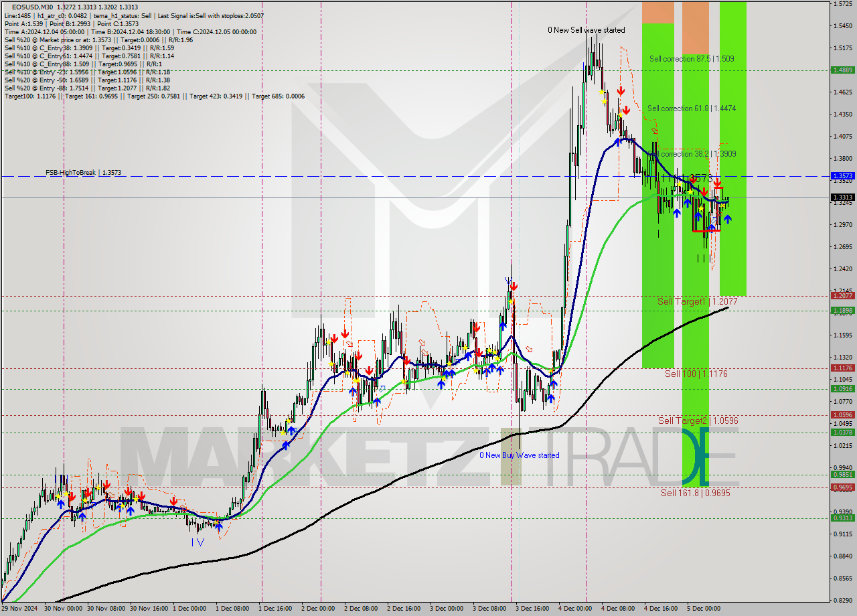Click the green 1.0916 price tag
The height and width of the screenshot is (616, 857).
[842, 388]
